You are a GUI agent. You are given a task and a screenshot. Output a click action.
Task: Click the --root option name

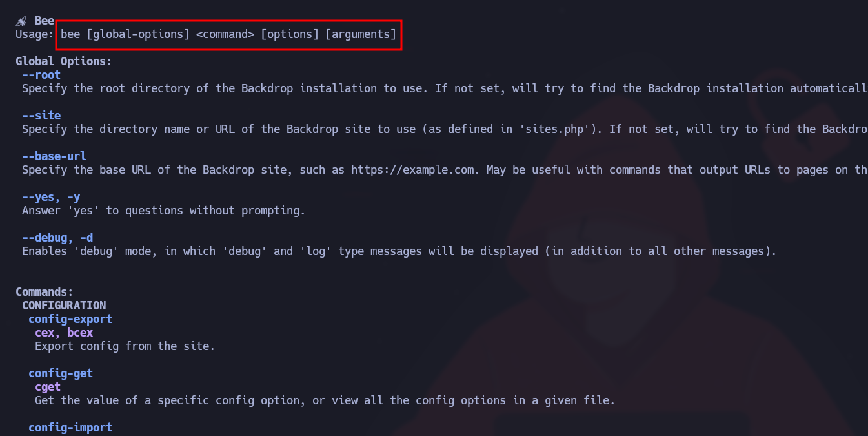(x=41, y=75)
